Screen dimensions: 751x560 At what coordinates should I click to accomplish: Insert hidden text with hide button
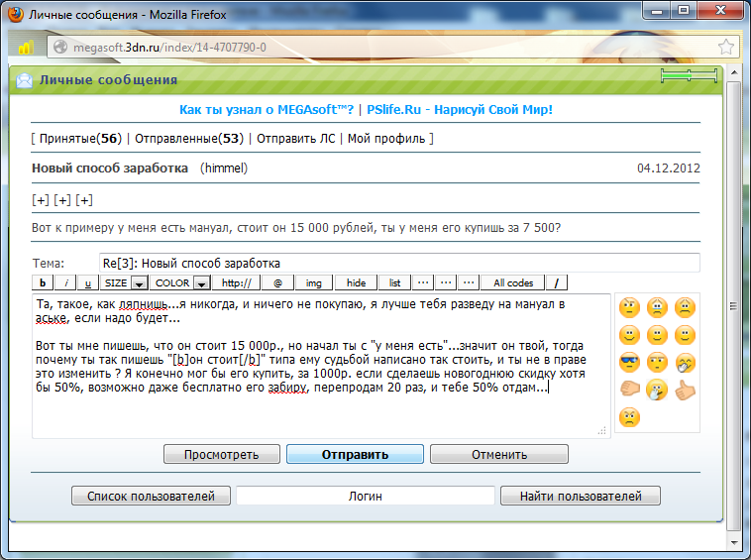pos(356,282)
